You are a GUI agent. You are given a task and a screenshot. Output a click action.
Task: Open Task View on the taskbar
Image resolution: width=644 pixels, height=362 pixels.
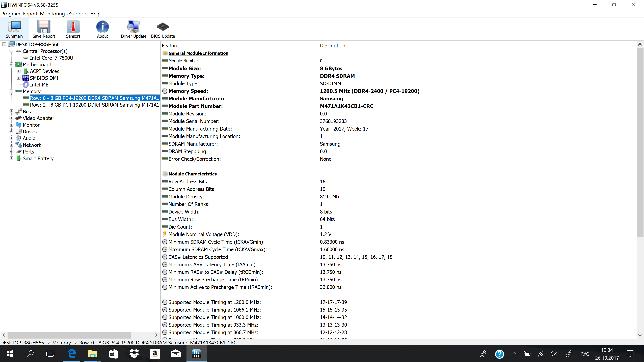pos(50,353)
